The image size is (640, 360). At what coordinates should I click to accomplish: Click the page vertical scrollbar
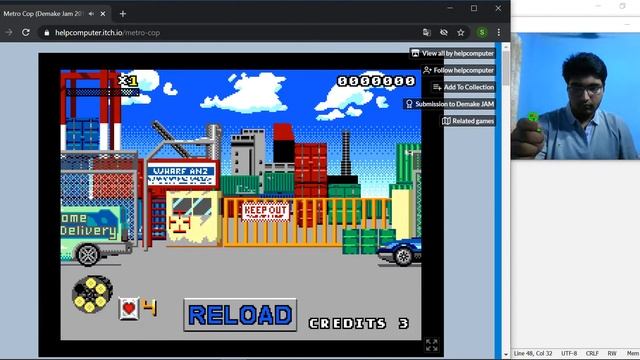click(x=506, y=200)
